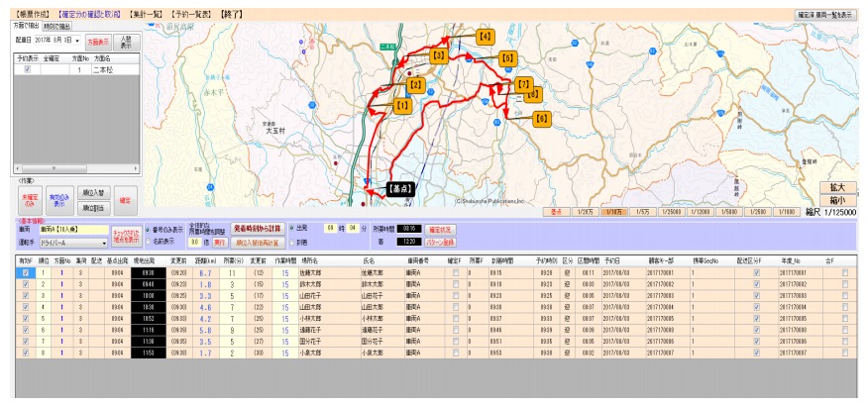The height and width of the screenshot is (406, 868).
Task: Zoom in with the 拡大 button
Action: 838,187
